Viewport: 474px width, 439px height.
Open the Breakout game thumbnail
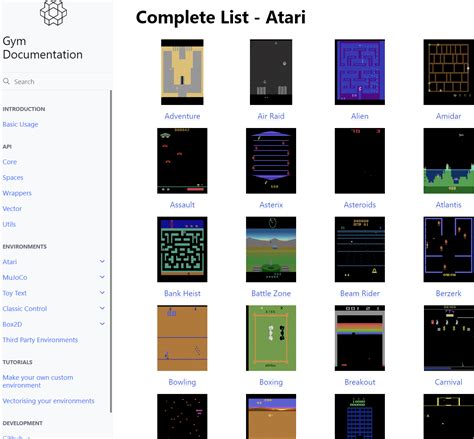[x=360, y=338]
